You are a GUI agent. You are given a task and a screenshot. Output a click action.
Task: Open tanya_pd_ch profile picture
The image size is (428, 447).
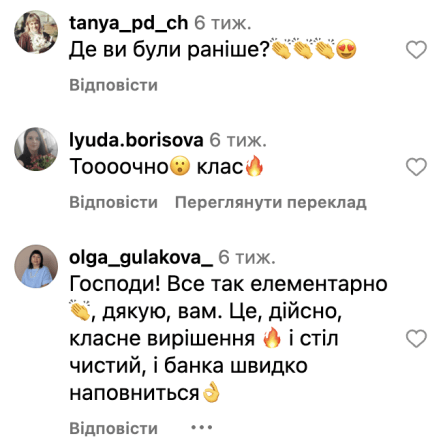[36, 32]
